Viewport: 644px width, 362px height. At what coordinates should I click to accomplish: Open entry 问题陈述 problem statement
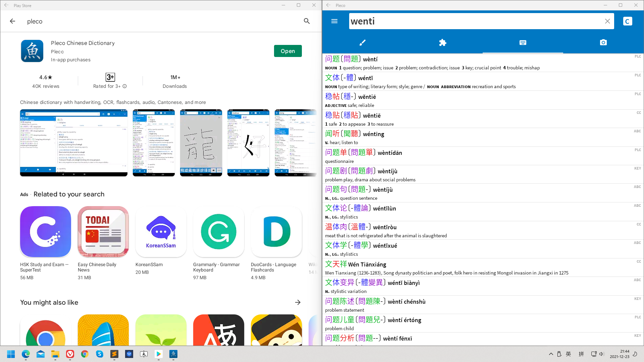coord(483,305)
